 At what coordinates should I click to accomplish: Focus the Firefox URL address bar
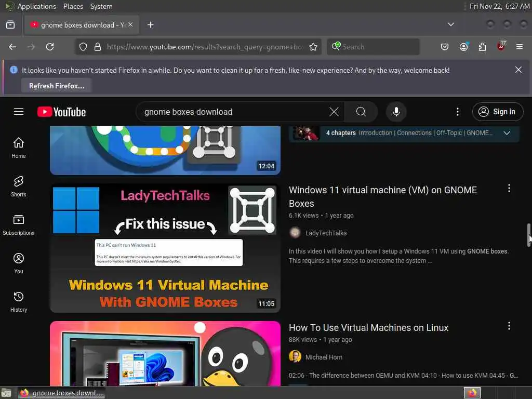pos(204,47)
